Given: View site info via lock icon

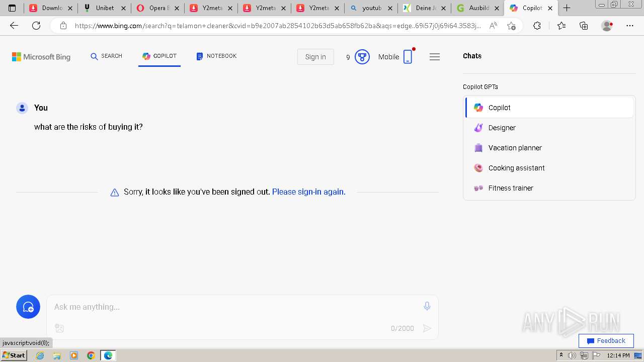Looking at the screenshot, I should coord(63,26).
